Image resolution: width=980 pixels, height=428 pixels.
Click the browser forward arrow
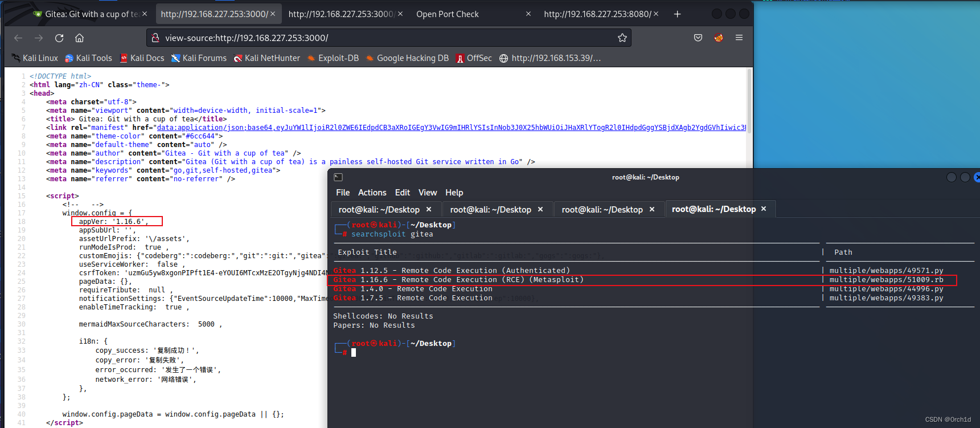[x=39, y=38]
